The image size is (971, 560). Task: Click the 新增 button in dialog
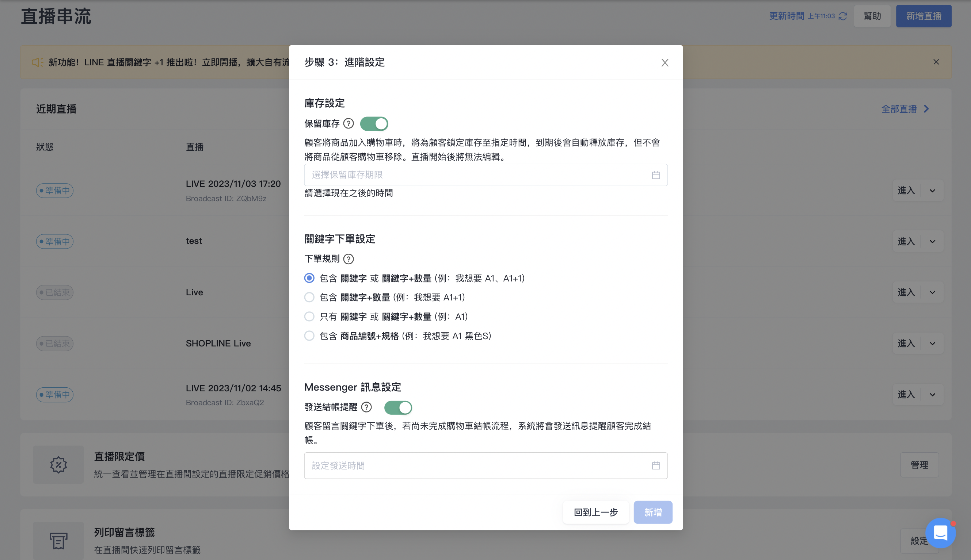[653, 512]
